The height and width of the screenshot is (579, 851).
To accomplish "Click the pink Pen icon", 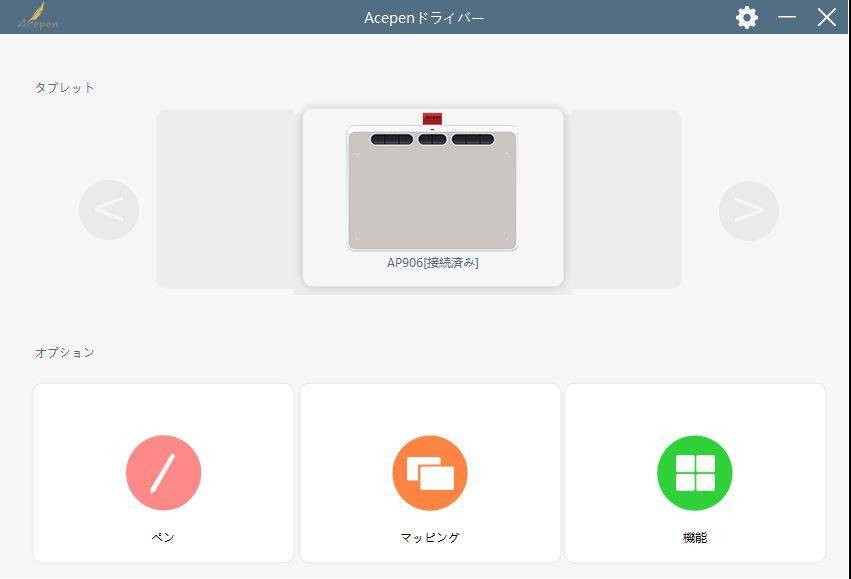I will pos(163,473).
